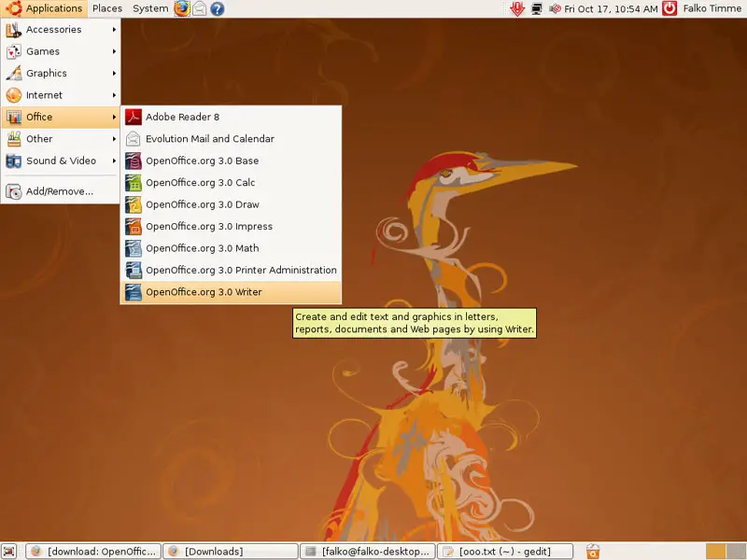Click the OpenOffice.org Calc icon
The height and width of the screenshot is (560, 747).
click(x=134, y=182)
